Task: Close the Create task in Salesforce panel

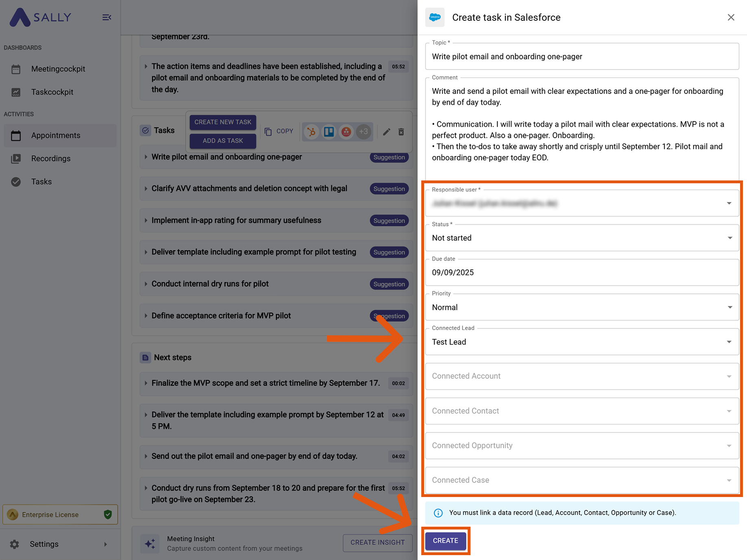Action: pyautogui.click(x=731, y=17)
